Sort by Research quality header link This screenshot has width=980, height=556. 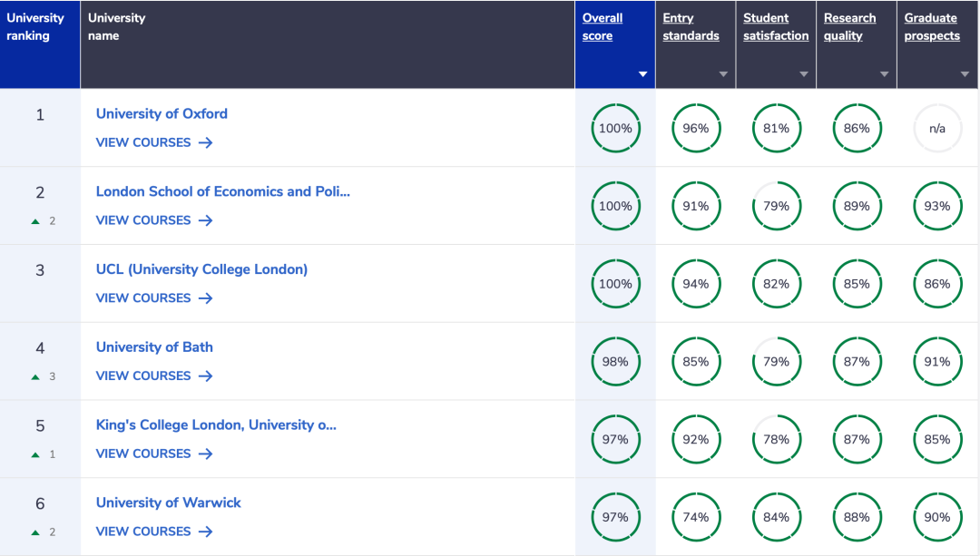pyautogui.click(x=849, y=27)
